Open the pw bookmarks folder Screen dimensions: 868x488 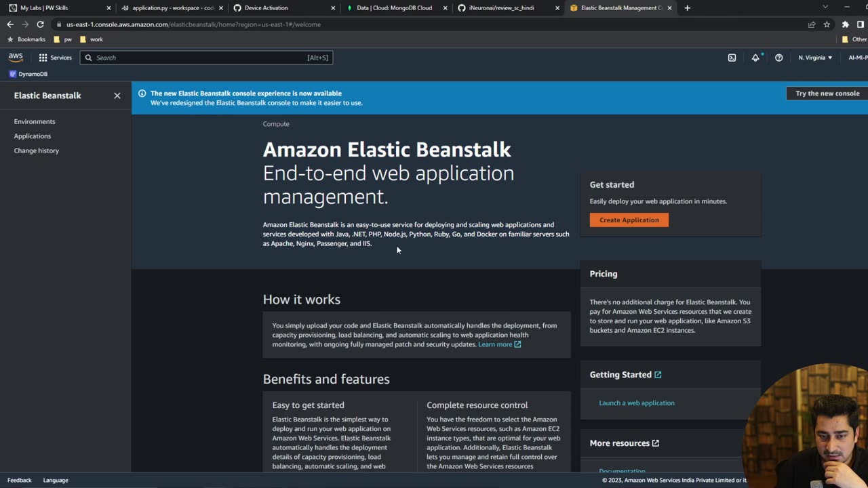pos(63,39)
